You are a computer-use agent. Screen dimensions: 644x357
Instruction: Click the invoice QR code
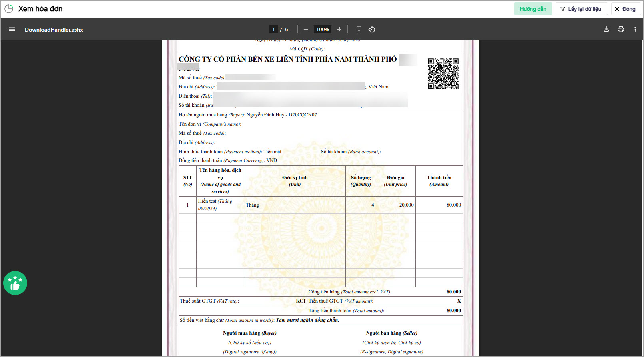click(x=443, y=74)
